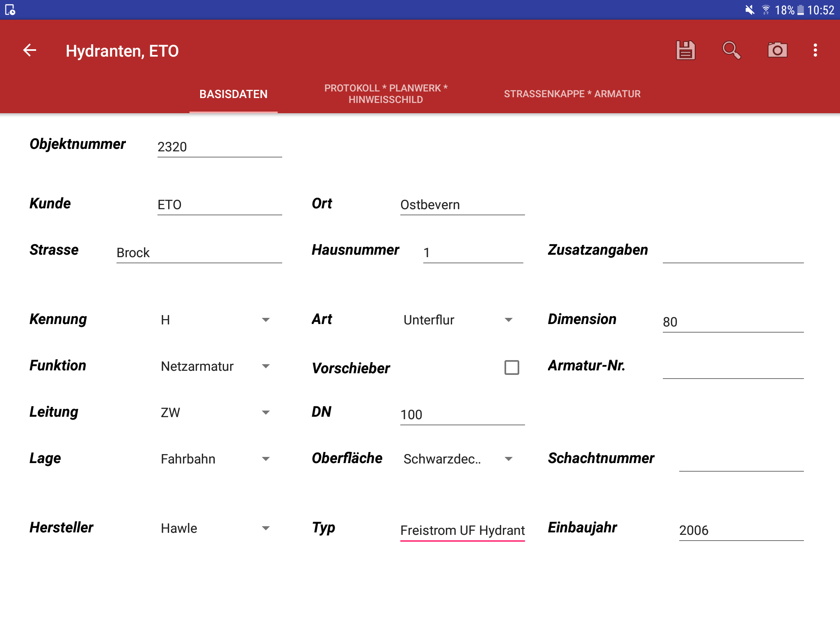The image size is (840, 630).
Task: Select the Basisdaten tab
Action: pos(233,94)
